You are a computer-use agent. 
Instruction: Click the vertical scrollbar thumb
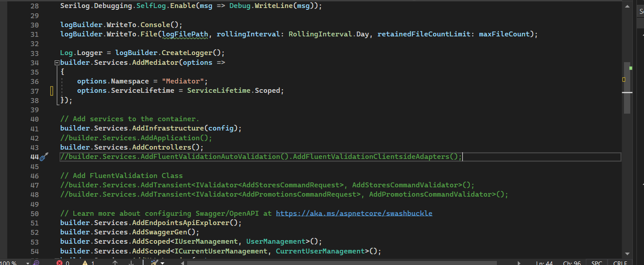tap(627, 87)
